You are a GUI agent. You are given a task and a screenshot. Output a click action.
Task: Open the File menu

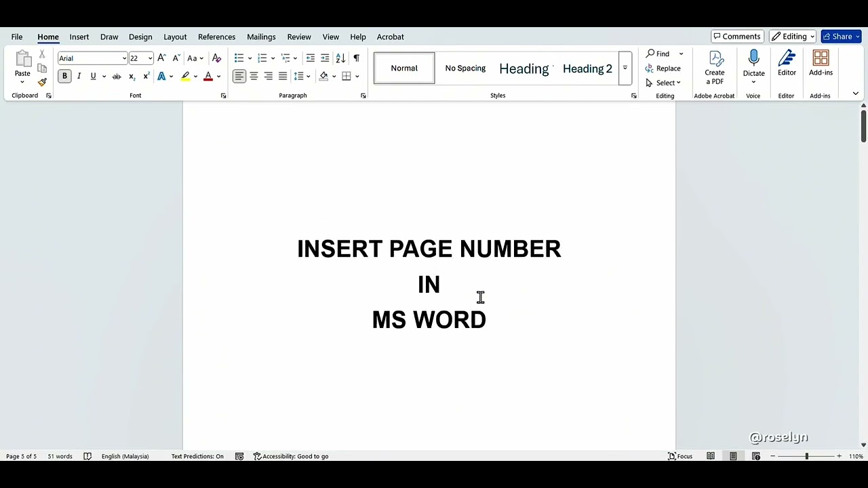17,37
